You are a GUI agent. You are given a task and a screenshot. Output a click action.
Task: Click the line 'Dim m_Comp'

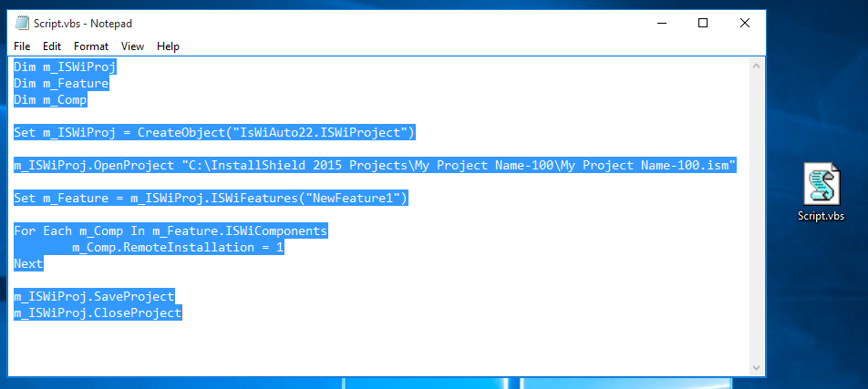[50, 100]
